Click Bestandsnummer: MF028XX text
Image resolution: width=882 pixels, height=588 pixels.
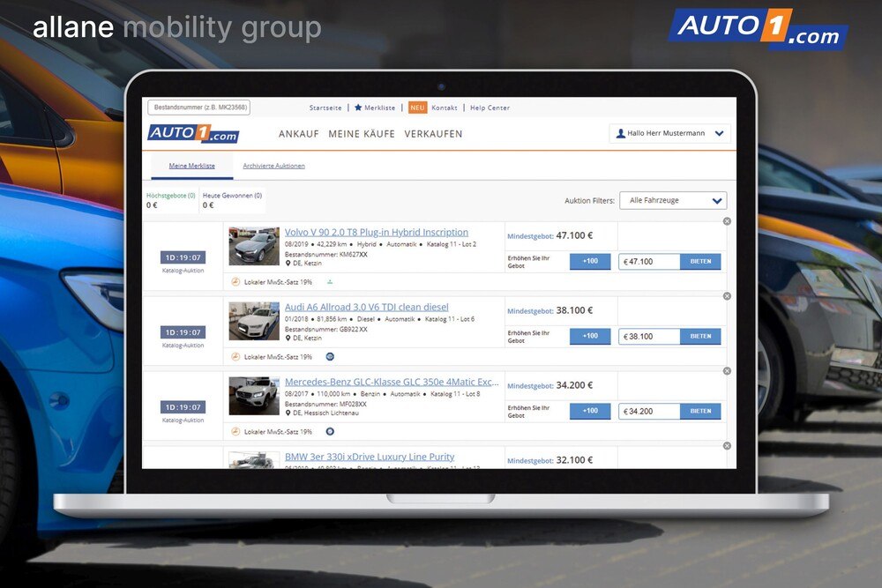pyautogui.click(x=325, y=404)
